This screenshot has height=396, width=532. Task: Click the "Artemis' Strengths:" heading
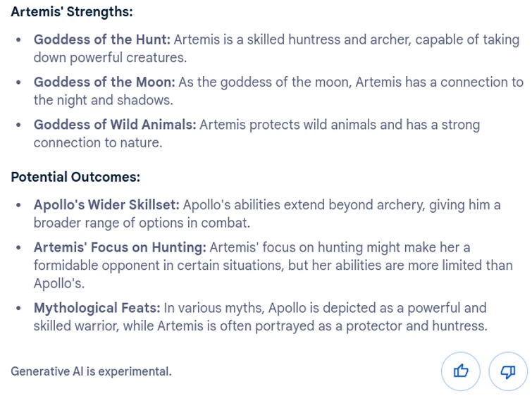click(71, 12)
